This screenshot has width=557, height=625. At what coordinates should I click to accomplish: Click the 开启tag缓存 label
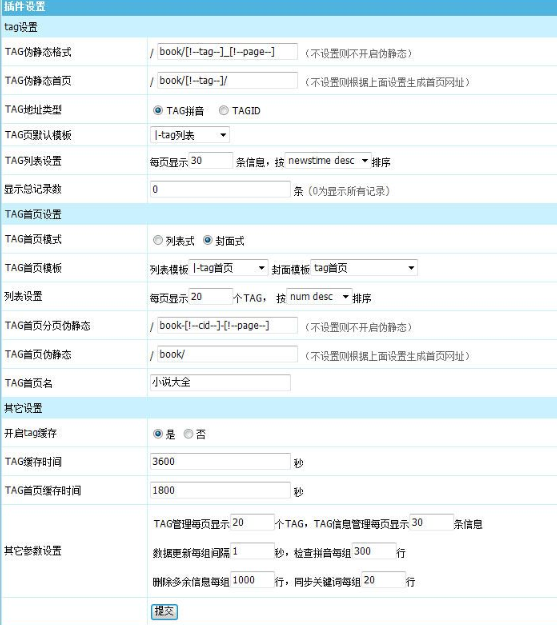[x=30, y=433]
